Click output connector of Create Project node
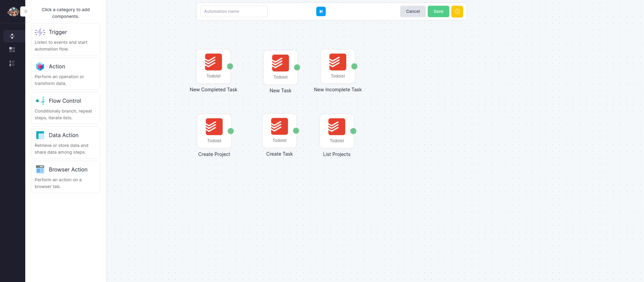The height and width of the screenshot is (282, 644). tap(231, 131)
